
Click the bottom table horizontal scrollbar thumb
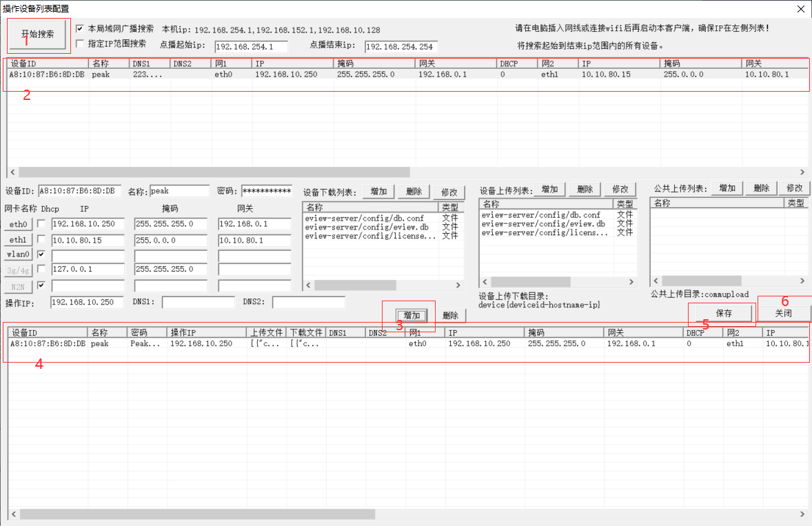coord(197,514)
